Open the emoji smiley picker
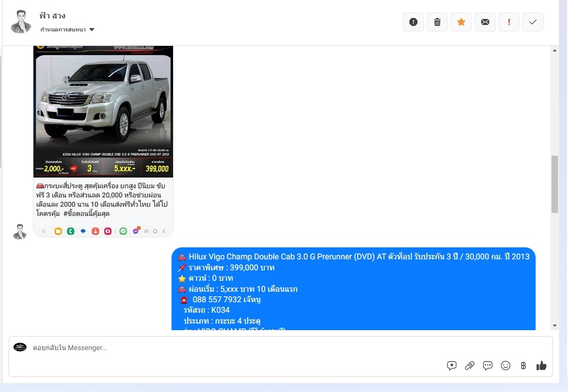Image resolution: width=568 pixels, height=392 pixels. (506, 366)
